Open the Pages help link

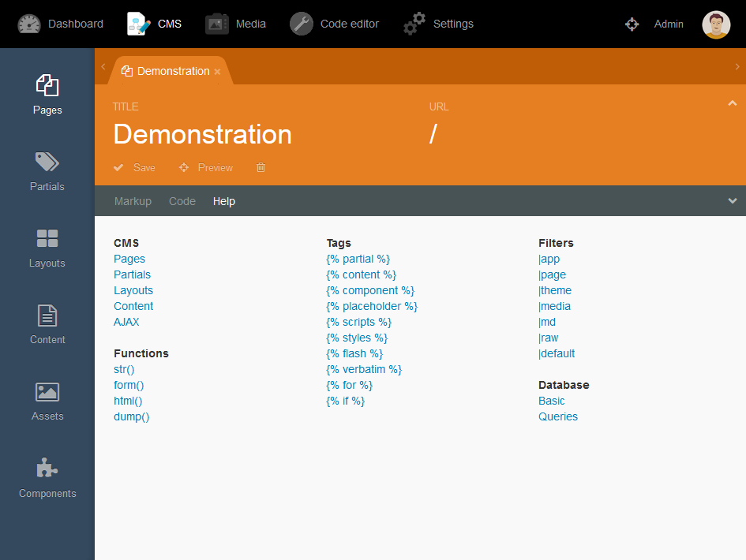point(129,259)
